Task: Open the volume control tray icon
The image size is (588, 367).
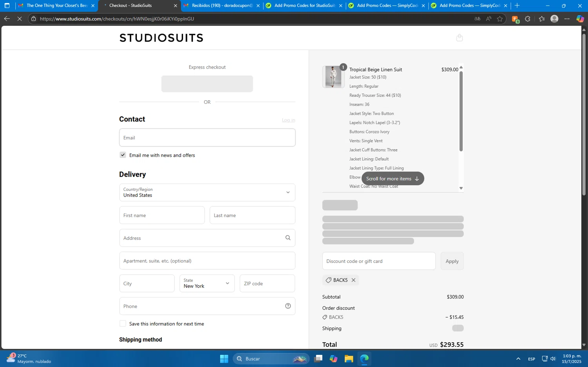Action: (553, 359)
